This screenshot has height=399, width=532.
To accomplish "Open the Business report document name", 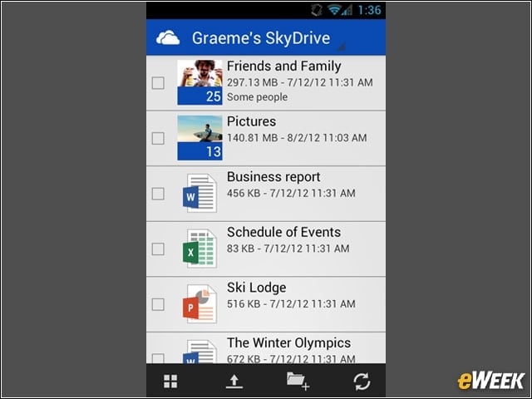I will 273,177.
